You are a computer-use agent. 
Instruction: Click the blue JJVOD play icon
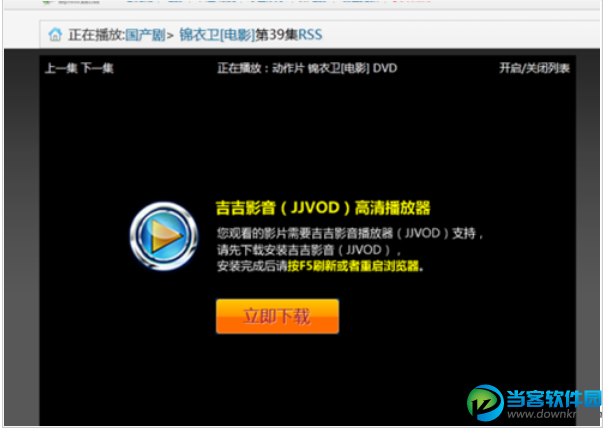(164, 236)
